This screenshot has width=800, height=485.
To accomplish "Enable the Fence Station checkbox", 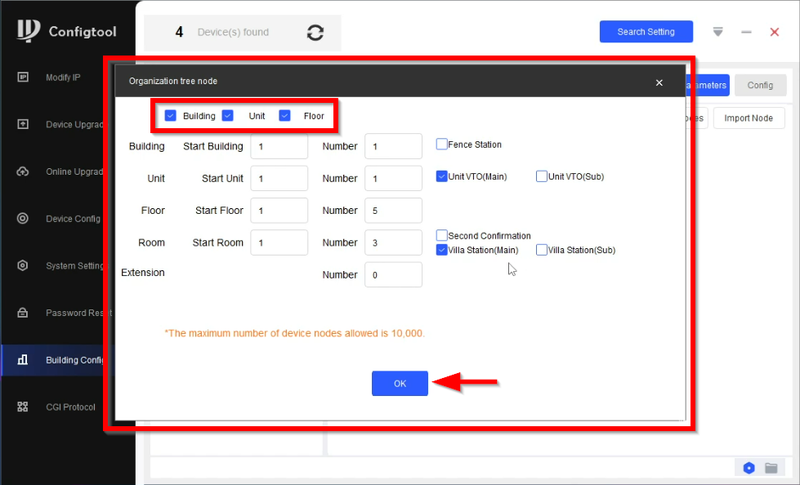I will point(442,144).
